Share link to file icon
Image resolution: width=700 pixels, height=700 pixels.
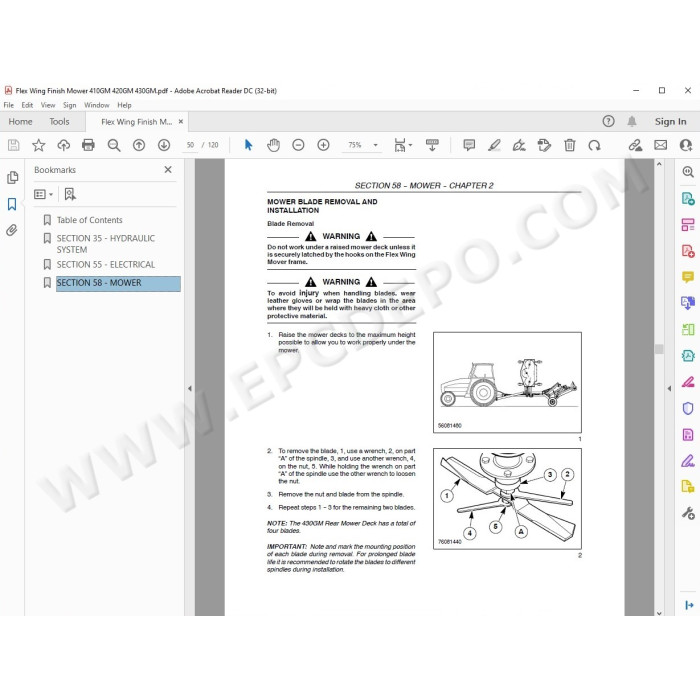point(635,145)
